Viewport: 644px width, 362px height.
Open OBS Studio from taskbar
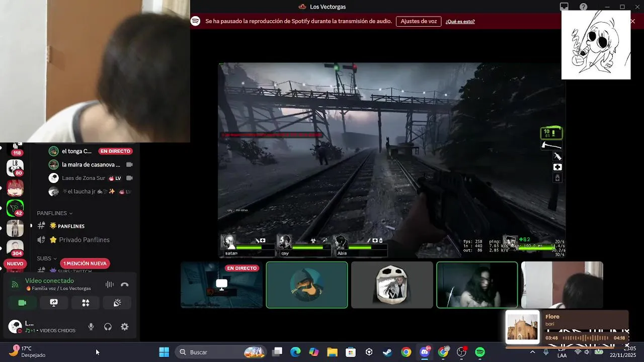[x=461, y=352]
